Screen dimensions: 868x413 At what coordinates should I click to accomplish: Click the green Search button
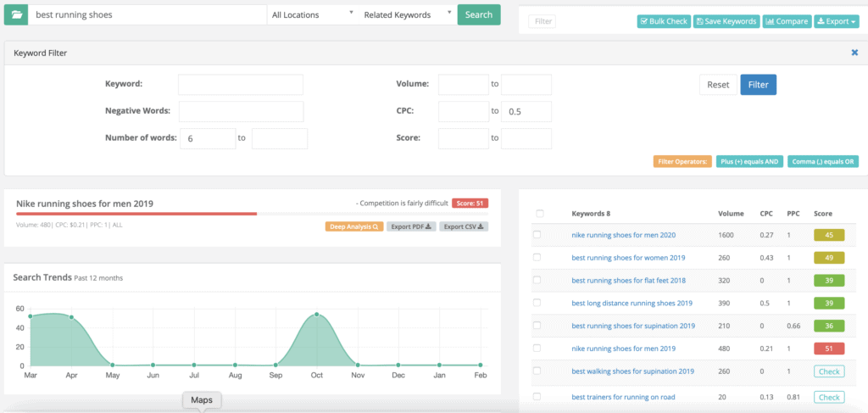click(x=479, y=15)
